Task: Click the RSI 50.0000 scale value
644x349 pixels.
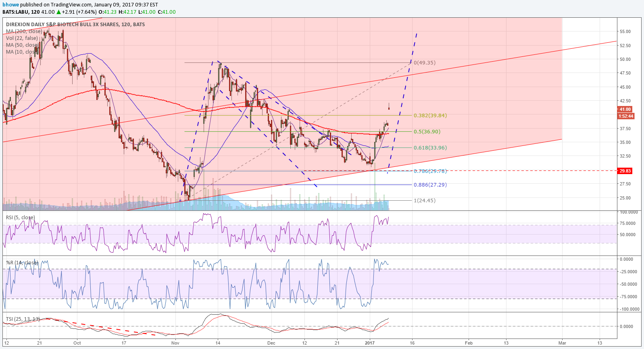Action: pos(627,235)
